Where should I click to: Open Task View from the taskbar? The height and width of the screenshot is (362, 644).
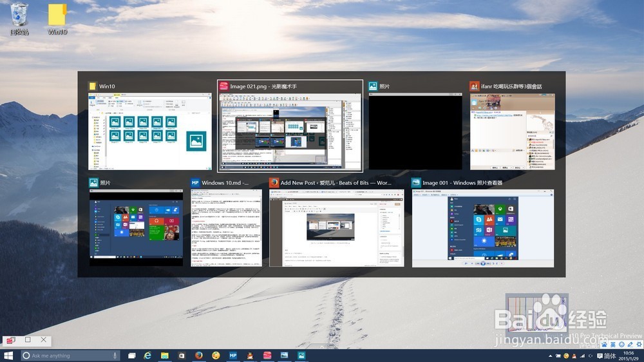pyautogui.click(x=131, y=356)
